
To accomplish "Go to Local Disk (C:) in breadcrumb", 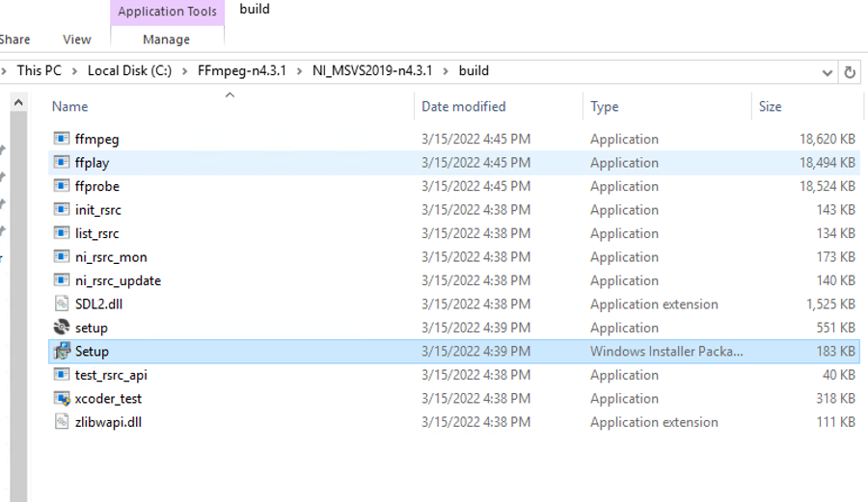I will click(130, 70).
